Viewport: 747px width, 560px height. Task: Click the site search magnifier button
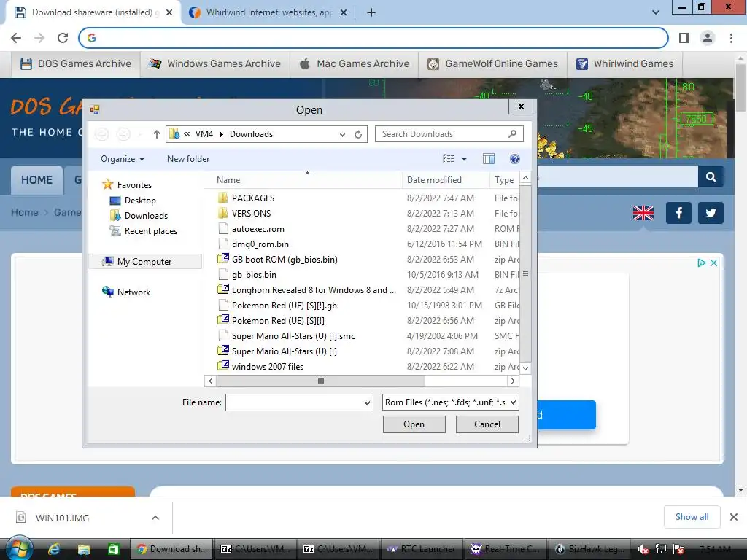point(711,176)
